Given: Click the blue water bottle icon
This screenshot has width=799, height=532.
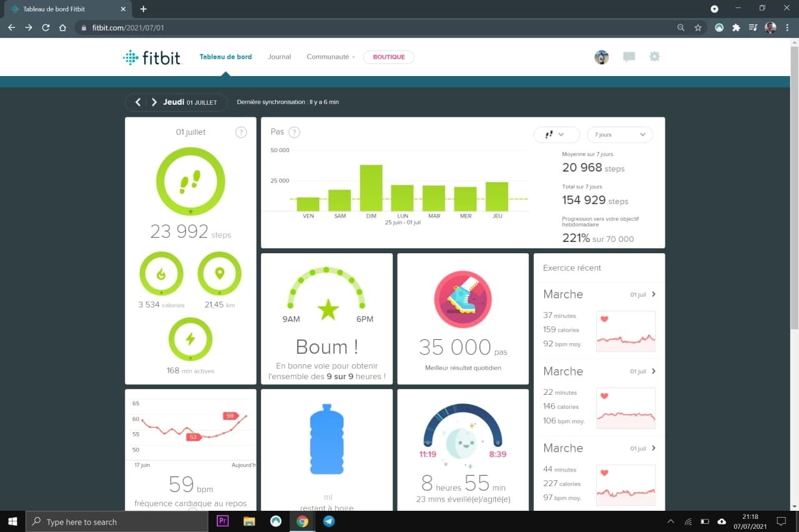Looking at the screenshot, I should [327, 439].
